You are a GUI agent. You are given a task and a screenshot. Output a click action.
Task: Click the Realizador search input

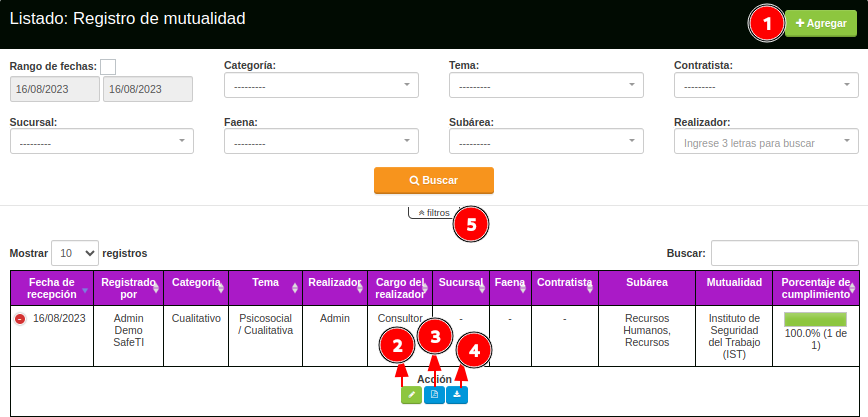pos(765,143)
